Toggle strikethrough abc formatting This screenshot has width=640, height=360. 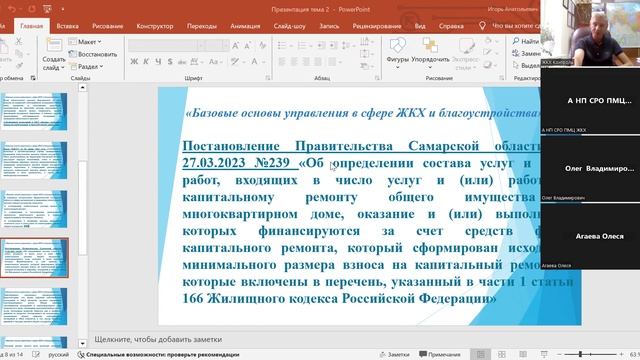(x=182, y=62)
